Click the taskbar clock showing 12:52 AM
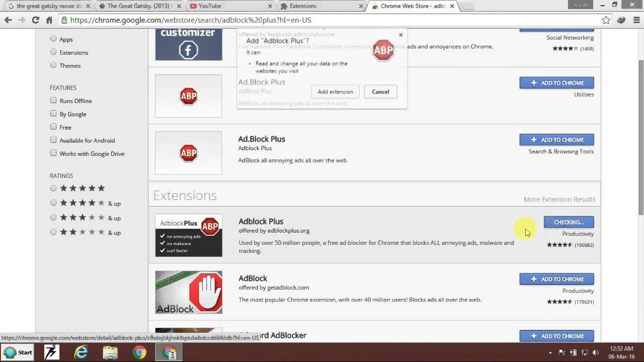Image resolution: width=644 pixels, height=362 pixels. click(x=621, y=352)
